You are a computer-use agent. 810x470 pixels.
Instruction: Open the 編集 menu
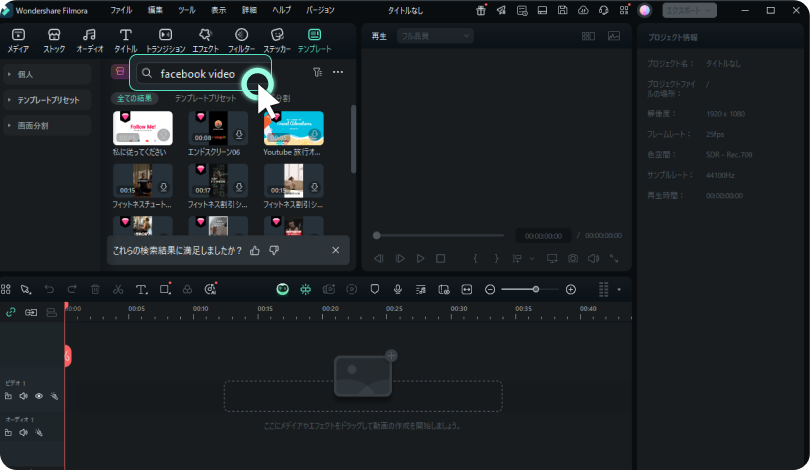point(154,10)
